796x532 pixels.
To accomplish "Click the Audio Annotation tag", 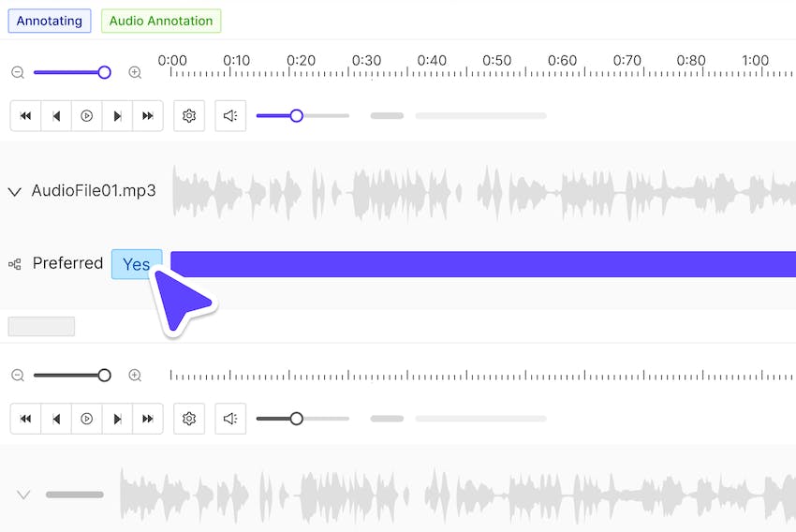I will (161, 21).
